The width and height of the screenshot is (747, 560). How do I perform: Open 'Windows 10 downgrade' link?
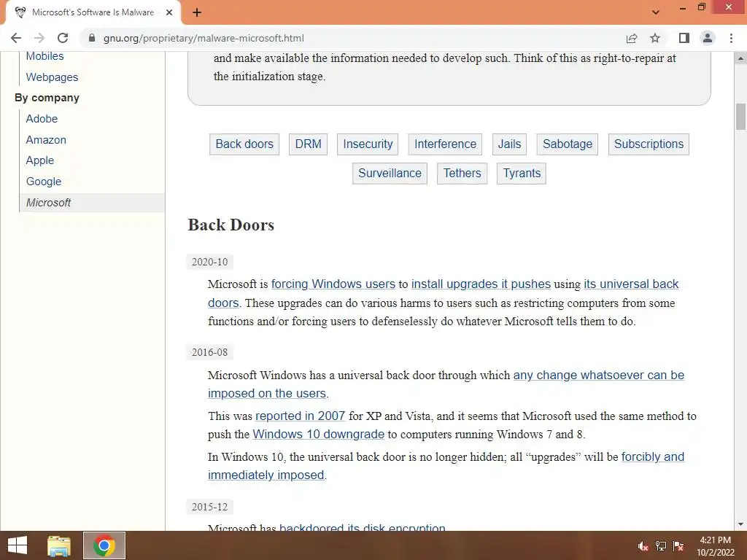[x=318, y=435]
